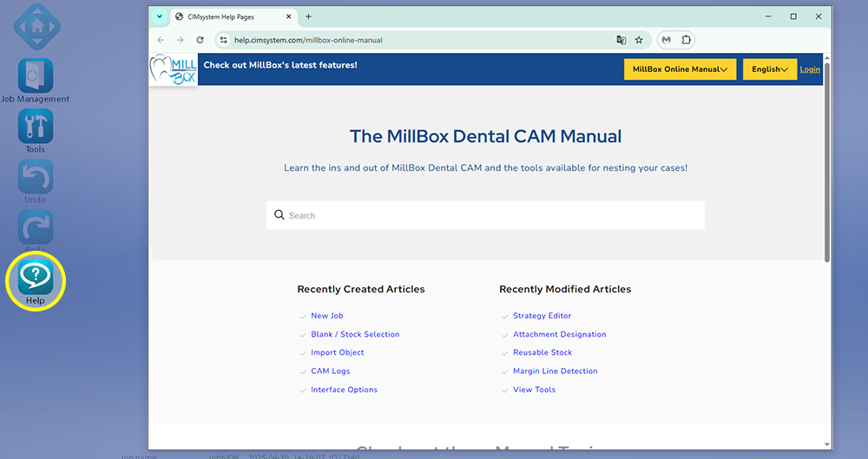Go back in browser history

(161, 40)
